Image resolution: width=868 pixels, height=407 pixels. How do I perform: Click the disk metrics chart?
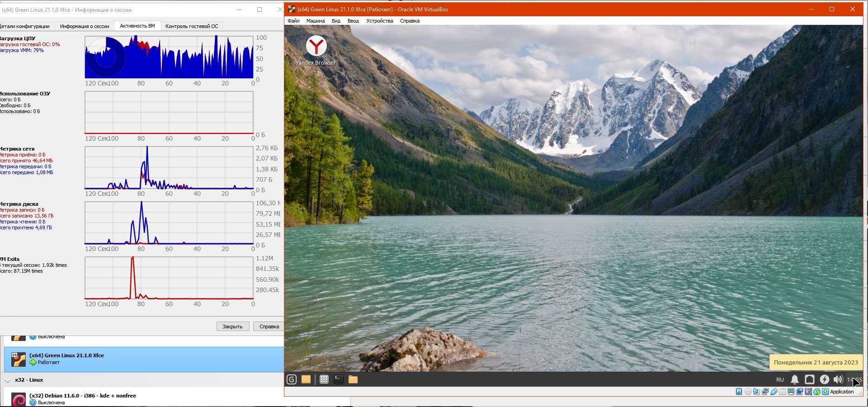click(169, 222)
